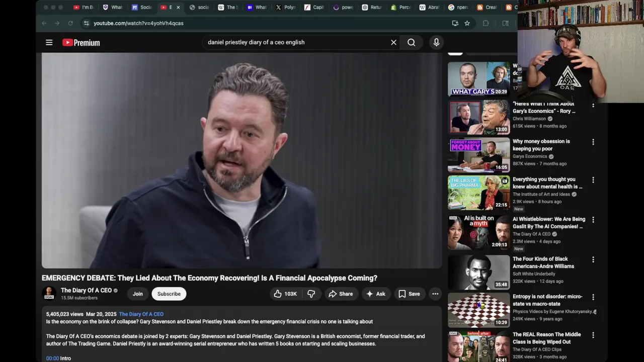Open options menu for Four Kinds video

point(593,259)
